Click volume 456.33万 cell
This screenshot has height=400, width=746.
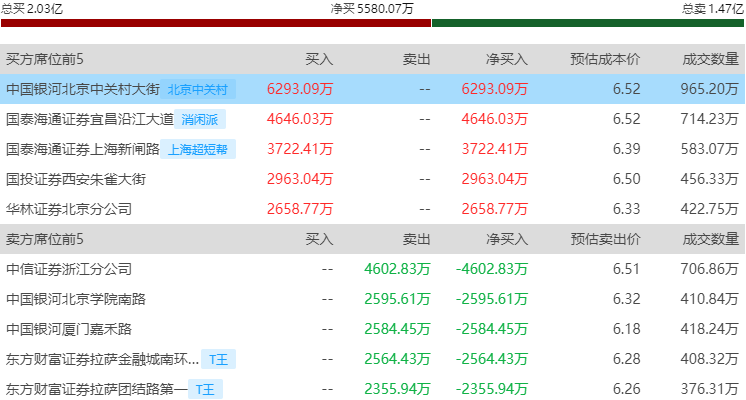point(709,179)
